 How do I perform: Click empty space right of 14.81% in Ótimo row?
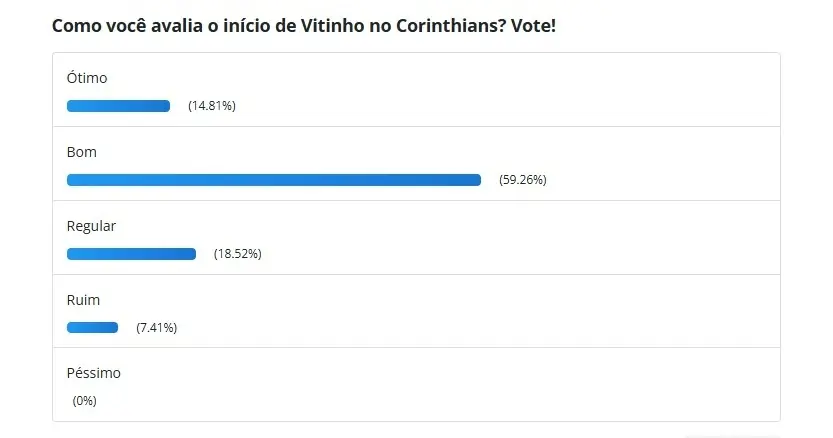point(500,106)
